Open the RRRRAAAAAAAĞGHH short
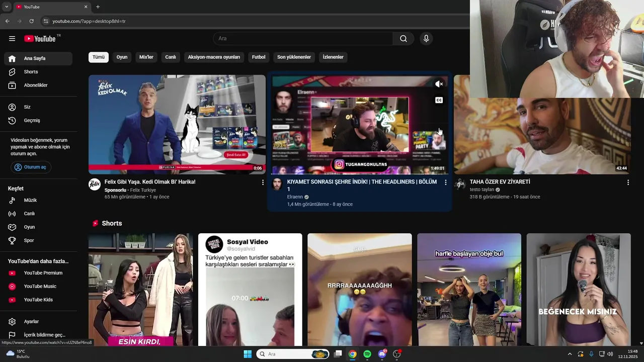The height and width of the screenshot is (362, 644). (360, 290)
